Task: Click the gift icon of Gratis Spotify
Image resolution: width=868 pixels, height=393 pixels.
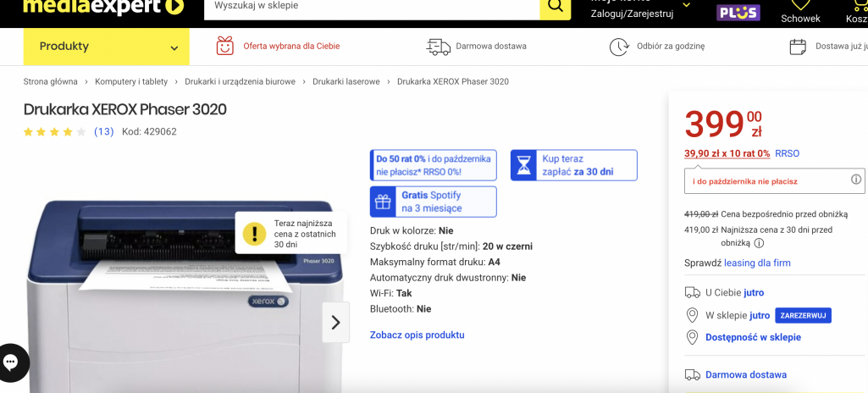Action: pos(383,202)
